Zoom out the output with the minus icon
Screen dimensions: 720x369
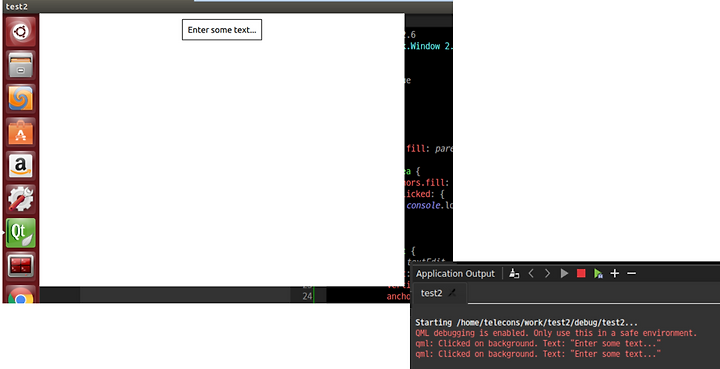pos(631,274)
